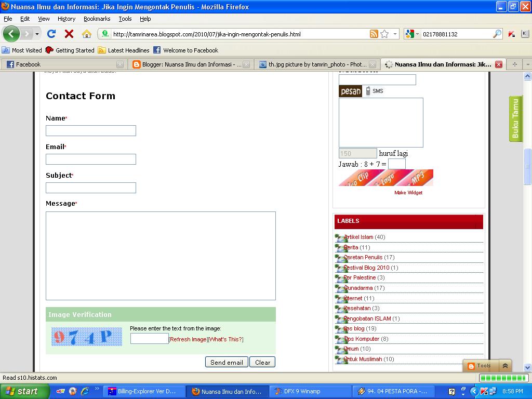This screenshot has height=399, width=532.
Task: Open the Edit menu
Action: coord(25,19)
